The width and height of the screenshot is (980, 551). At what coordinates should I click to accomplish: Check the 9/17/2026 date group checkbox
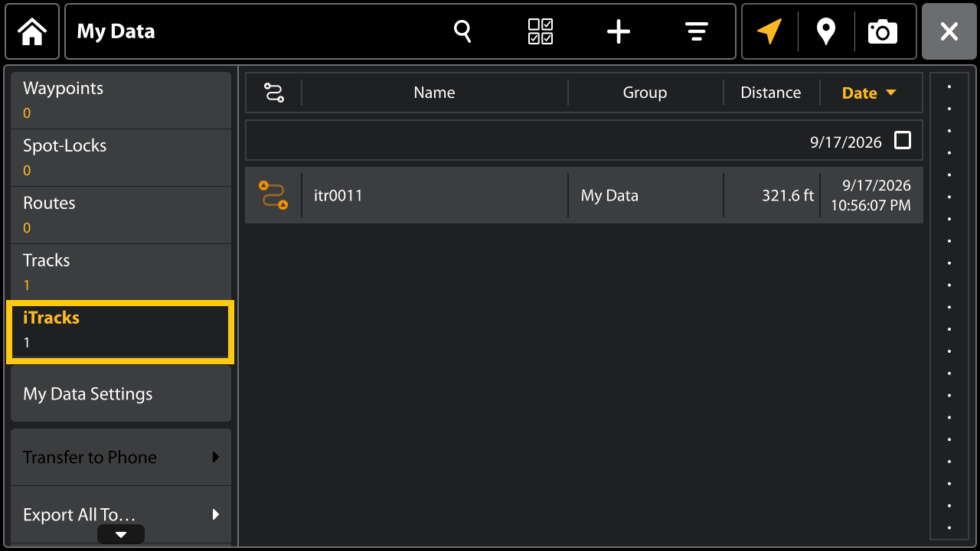click(x=903, y=140)
